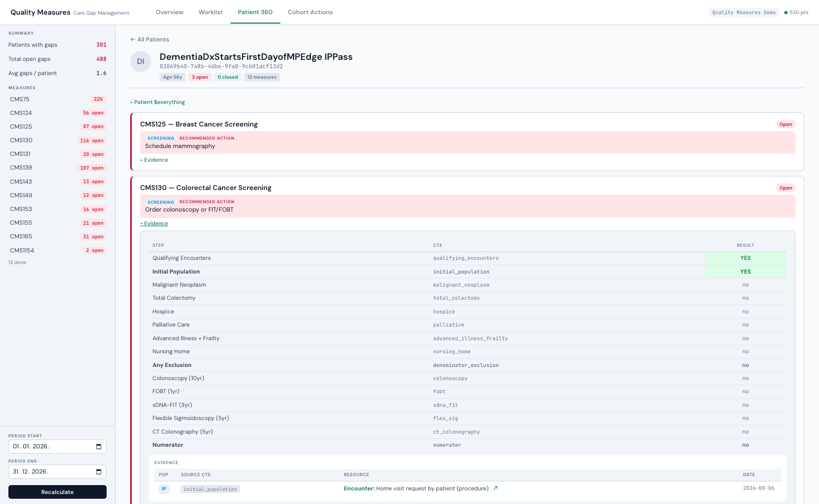The image size is (819, 504).
Task: Click the Quality Measures app title
Action: (x=40, y=12)
